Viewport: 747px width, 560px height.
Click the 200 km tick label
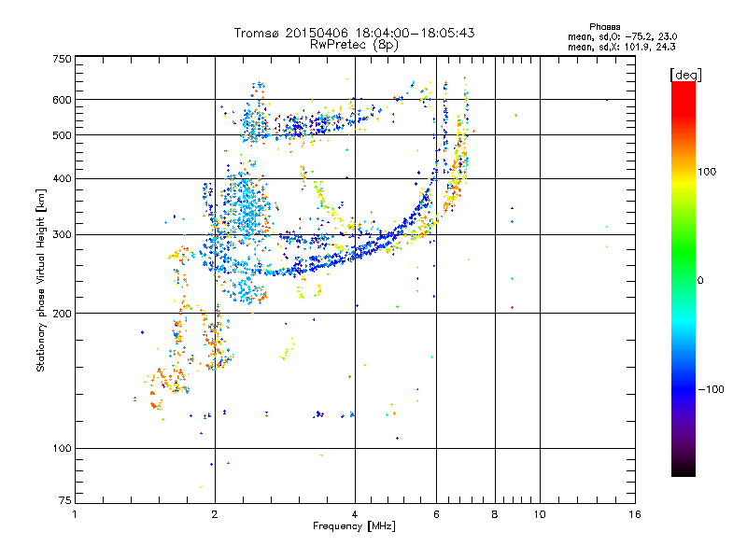coord(63,314)
